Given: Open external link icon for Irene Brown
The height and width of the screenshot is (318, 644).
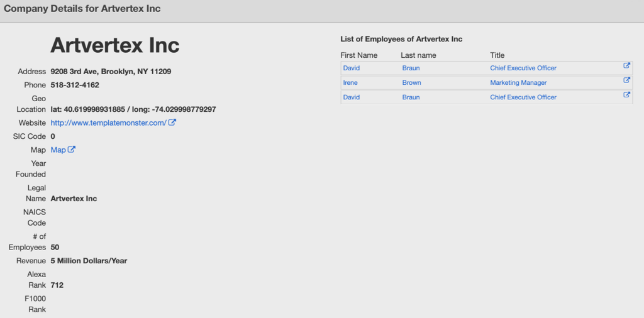Looking at the screenshot, I should tap(626, 80).
